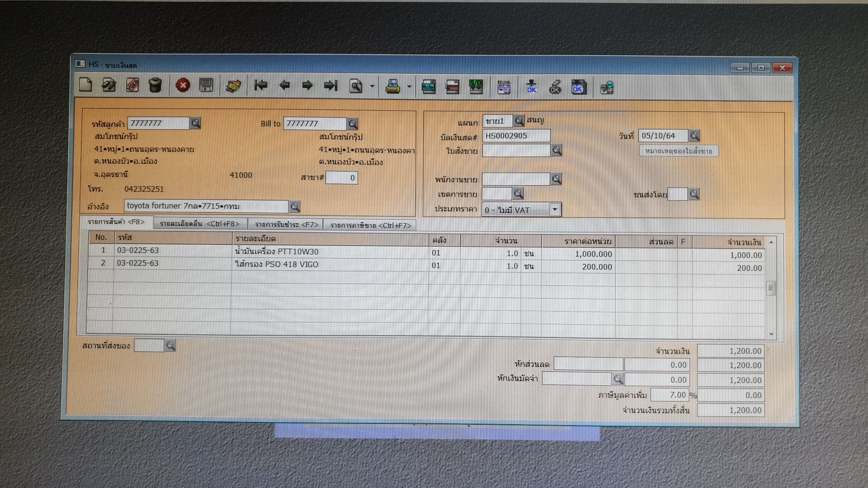Click the new blank document icon
This screenshot has width=868, height=488.
click(85, 85)
